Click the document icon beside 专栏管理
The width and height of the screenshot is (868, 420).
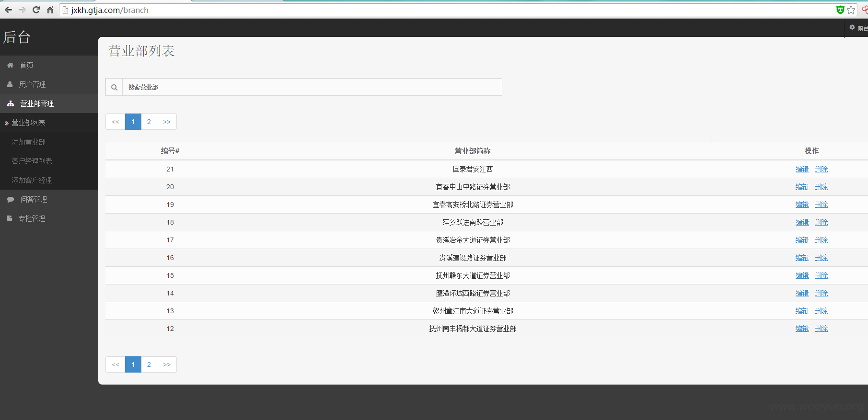pos(10,218)
